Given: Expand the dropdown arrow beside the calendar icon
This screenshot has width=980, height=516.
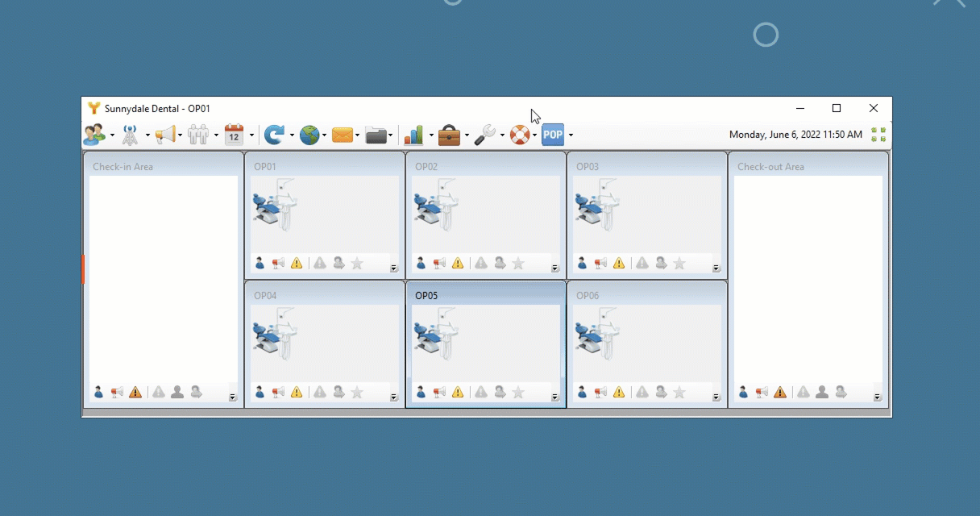Looking at the screenshot, I should tap(251, 135).
